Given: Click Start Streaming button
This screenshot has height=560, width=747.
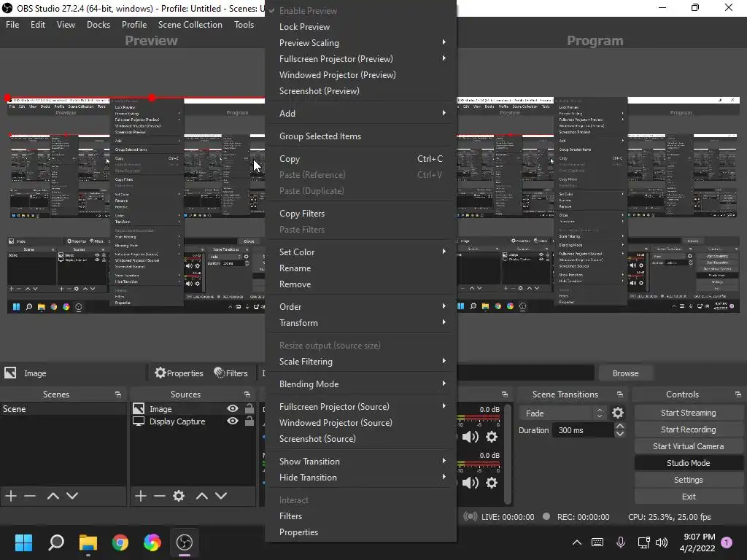Looking at the screenshot, I should (689, 413).
